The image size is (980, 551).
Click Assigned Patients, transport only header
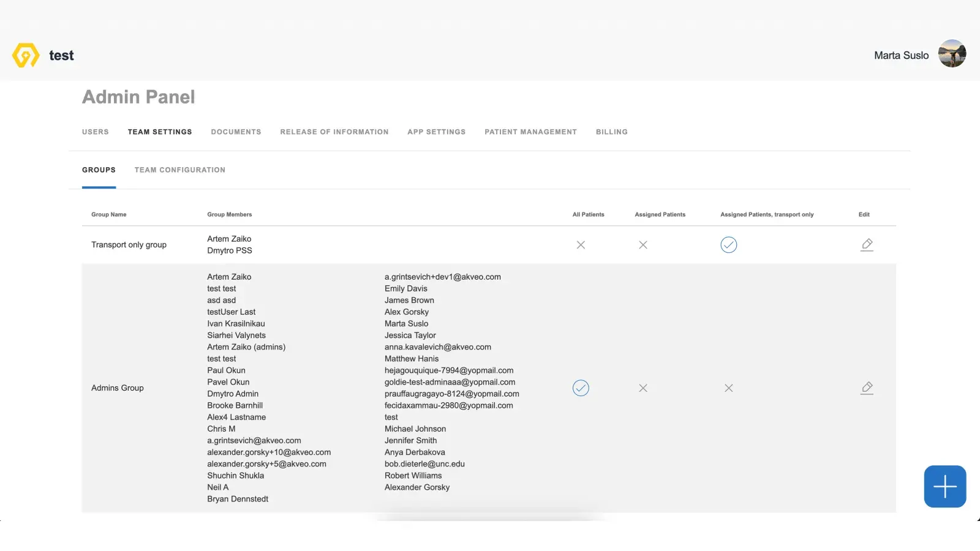(767, 214)
